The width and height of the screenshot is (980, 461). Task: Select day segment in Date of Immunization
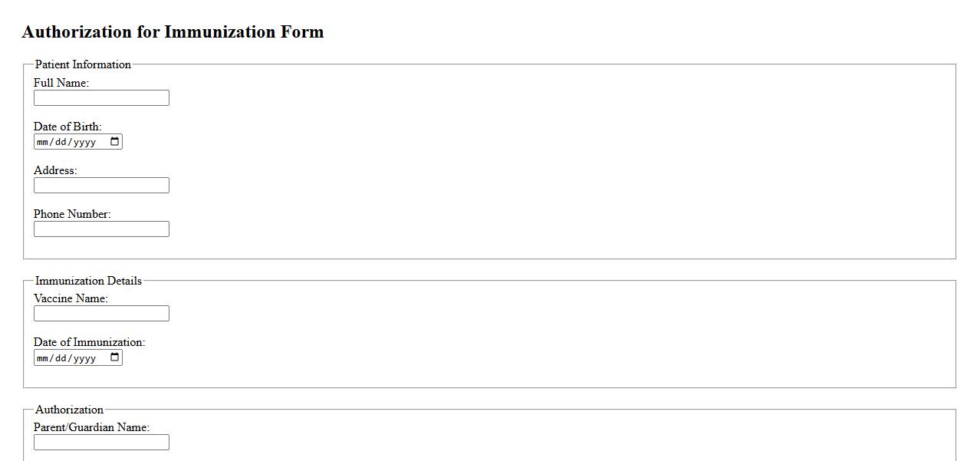click(x=61, y=358)
